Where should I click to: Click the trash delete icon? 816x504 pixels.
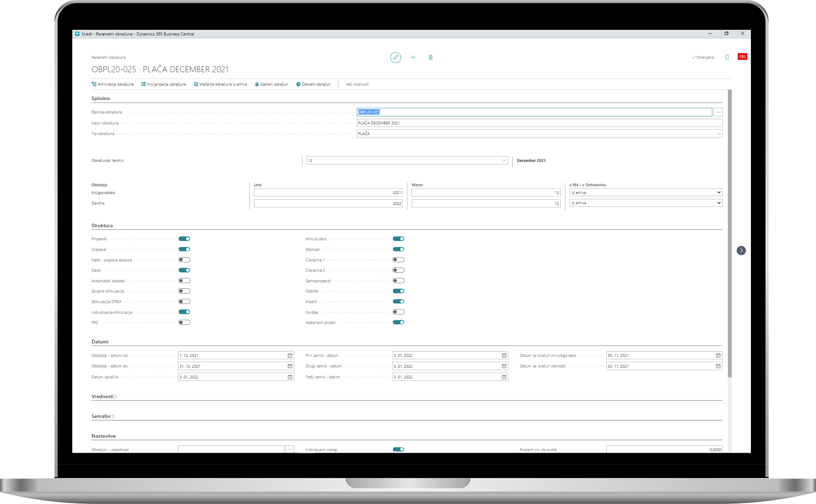click(x=430, y=57)
